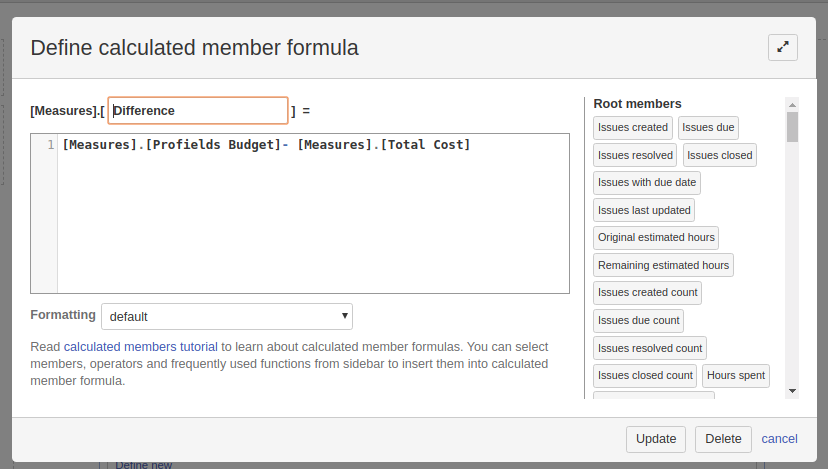Insert the Issues last updated member
Image resolution: width=828 pixels, height=469 pixels.
click(644, 210)
